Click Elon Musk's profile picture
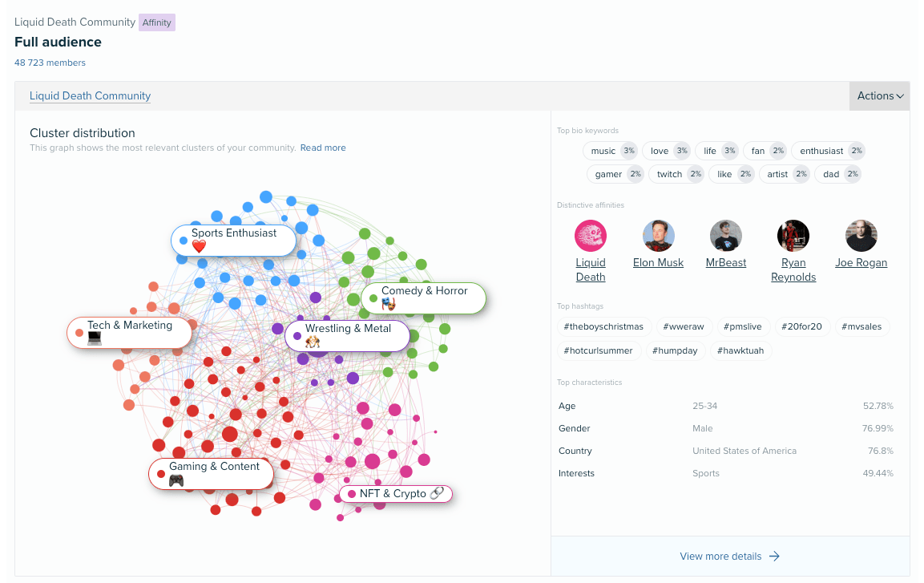The height and width of the screenshot is (583, 924). [x=658, y=236]
